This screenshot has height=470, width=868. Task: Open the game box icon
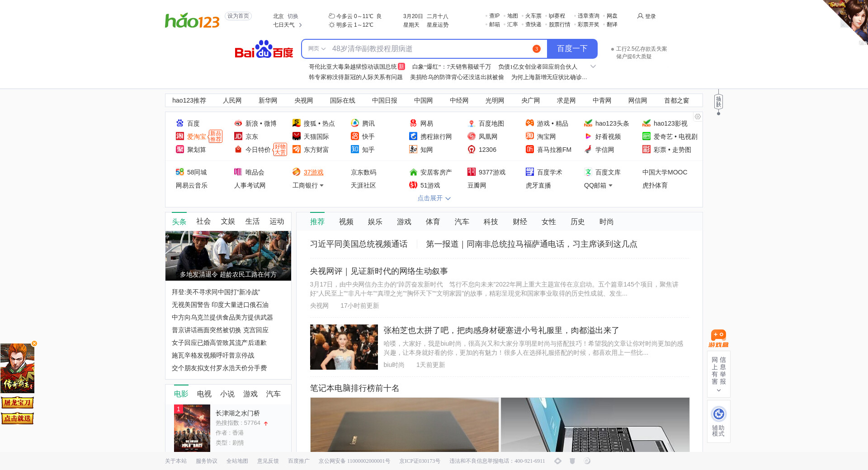pos(718,338)
